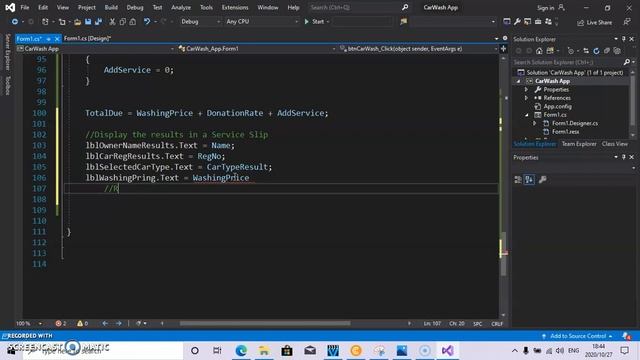The image size is (640, 360).
Task: Pin the Properties panel
Action: [x=624, y=157]
